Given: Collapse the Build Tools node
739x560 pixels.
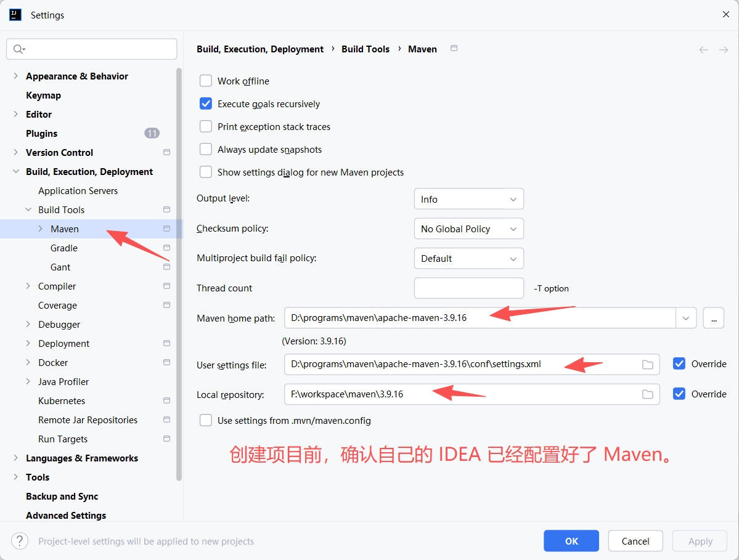Looking at the screenshot, I should click(28, 209).
